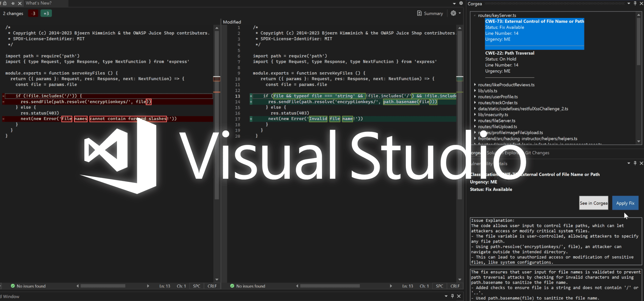
Task: Click the left pane No issues found checkmark
Action: (x=13, y=286)
